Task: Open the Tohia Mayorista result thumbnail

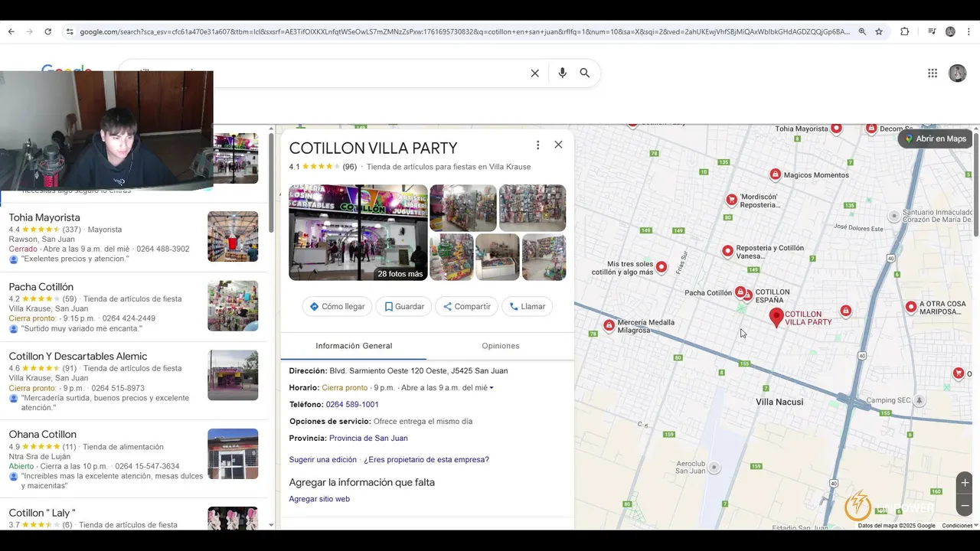Action: point(233,236)
